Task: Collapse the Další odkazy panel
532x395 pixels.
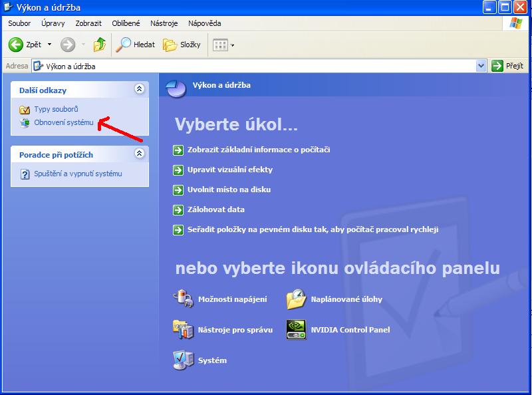Action: coord(139,89)
